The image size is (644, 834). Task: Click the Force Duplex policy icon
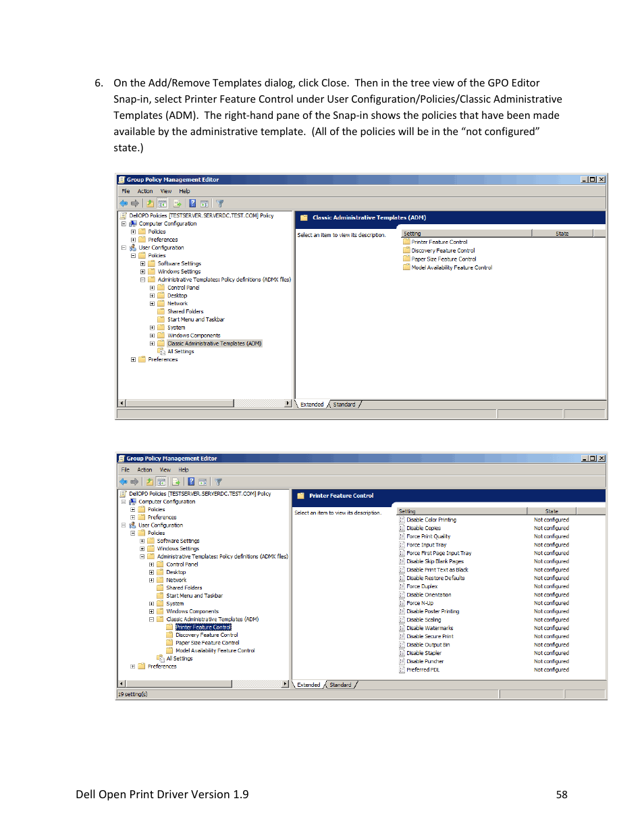point(402,587)
